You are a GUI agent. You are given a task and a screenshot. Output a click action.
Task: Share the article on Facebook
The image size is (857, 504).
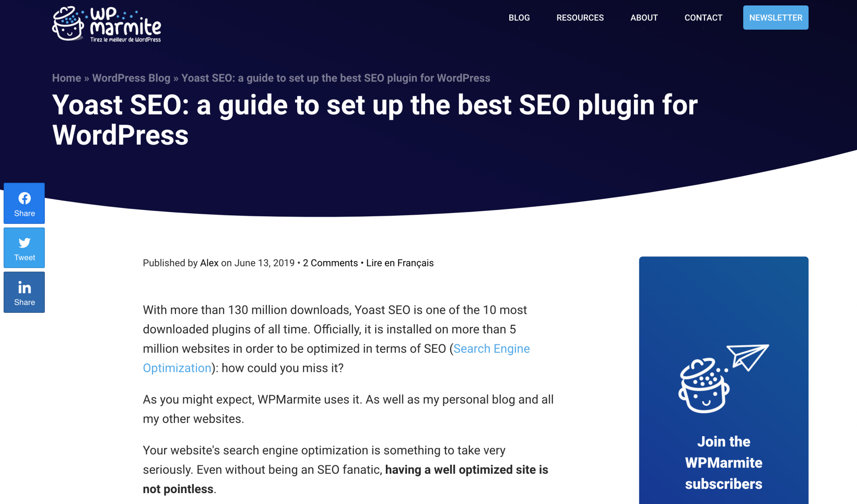tap(24, 203)
